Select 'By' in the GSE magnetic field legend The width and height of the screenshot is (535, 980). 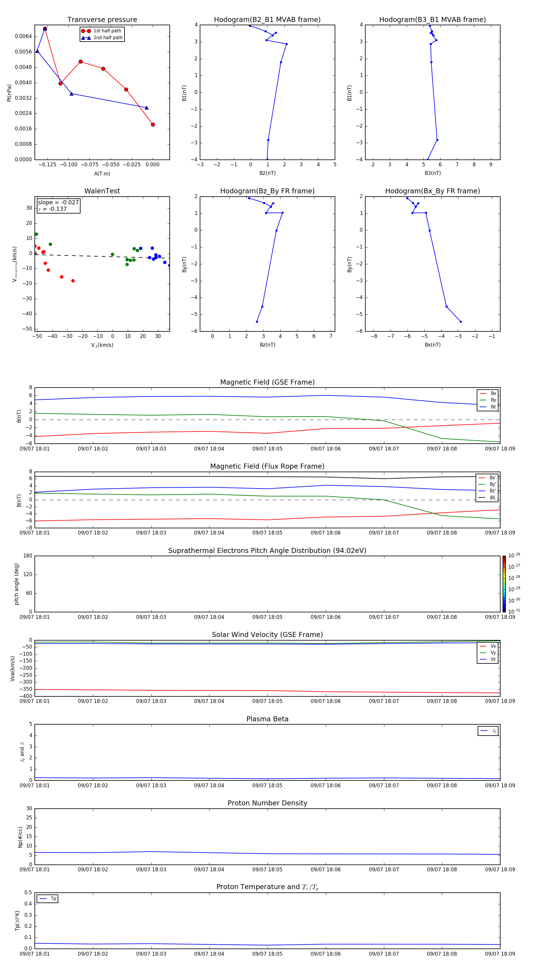pos(488,400)
